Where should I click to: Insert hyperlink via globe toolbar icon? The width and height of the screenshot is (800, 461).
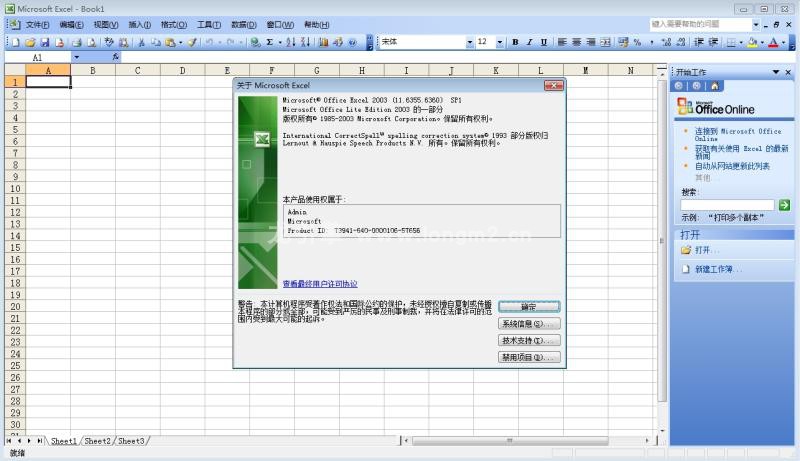click(255, 42)
